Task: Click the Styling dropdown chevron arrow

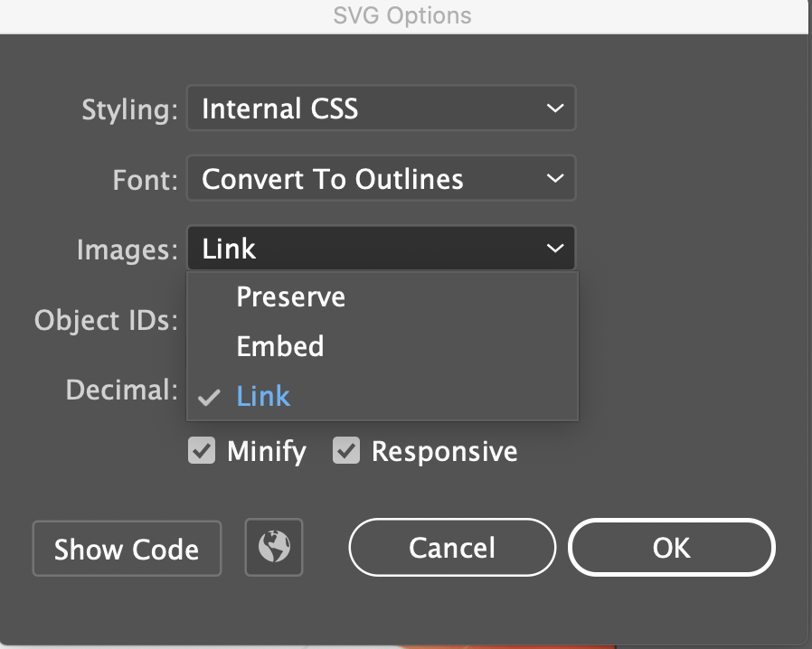Action: click(555, 108)
